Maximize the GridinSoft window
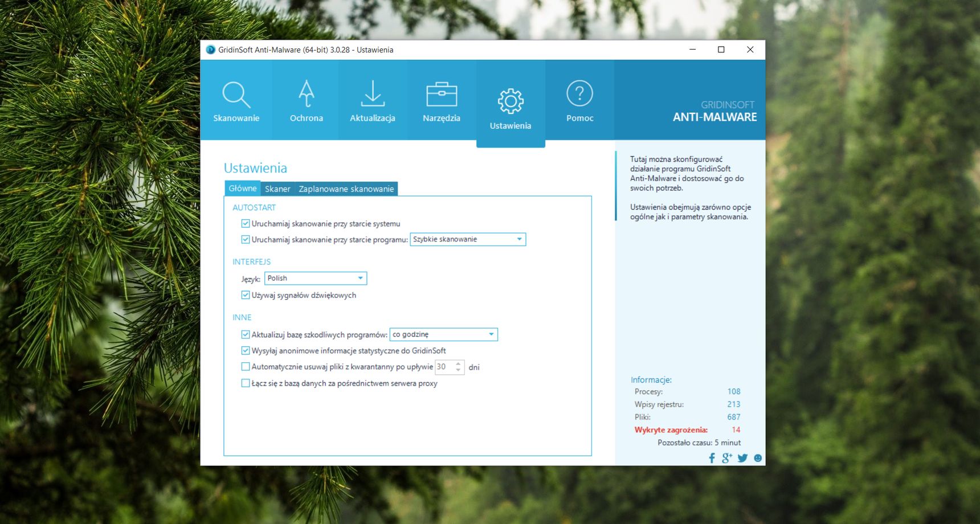980x524 pixels. 721,50
